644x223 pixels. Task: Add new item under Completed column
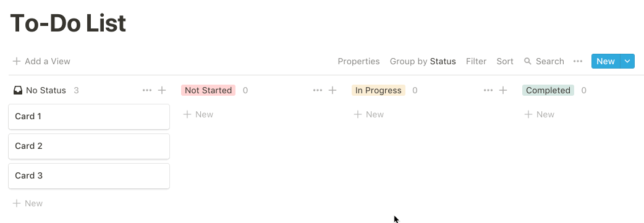click(x=540, y=114)
